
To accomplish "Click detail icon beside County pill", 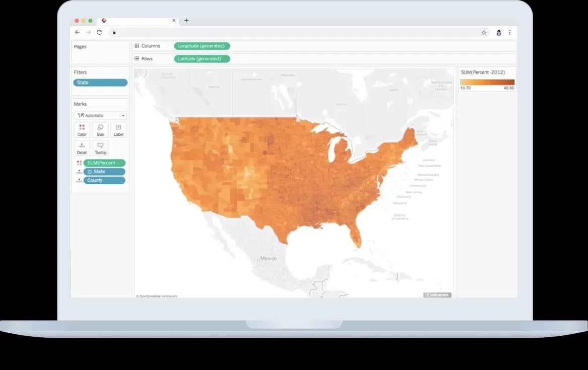I will 79,180.
